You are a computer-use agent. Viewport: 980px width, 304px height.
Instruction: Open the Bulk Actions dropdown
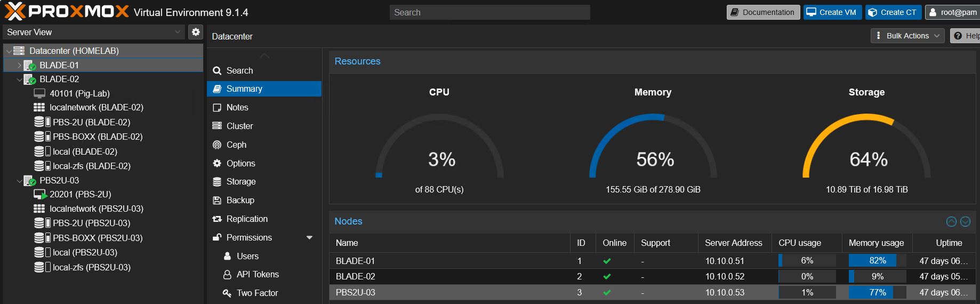coord(907,36)
